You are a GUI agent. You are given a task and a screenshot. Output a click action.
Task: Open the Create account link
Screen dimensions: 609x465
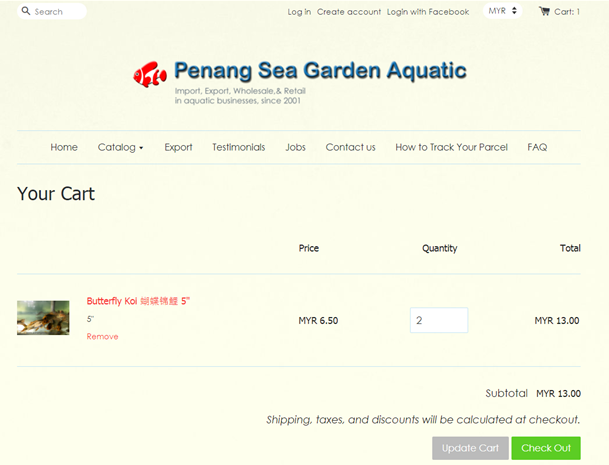point(349,12)
